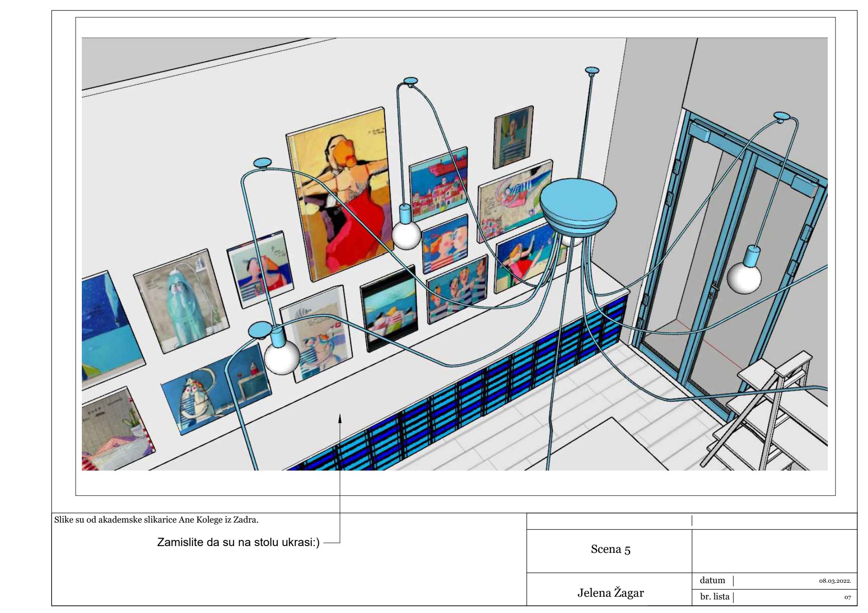868x613 pixels.
Task: Select the painting of two kissing faces
Action: (445, 244)
